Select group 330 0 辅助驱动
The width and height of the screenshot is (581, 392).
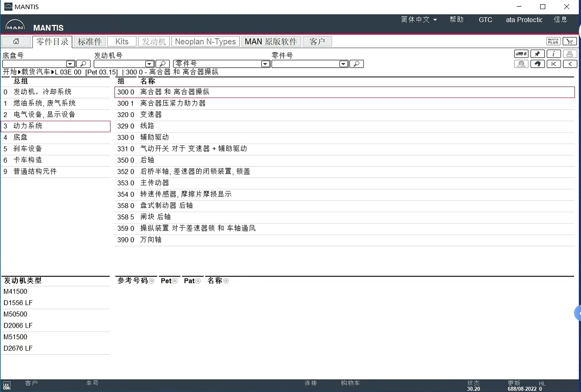coord(345,137)
